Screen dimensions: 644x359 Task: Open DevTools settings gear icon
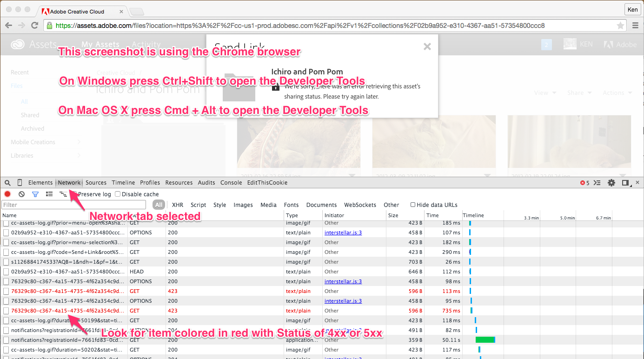611,183
